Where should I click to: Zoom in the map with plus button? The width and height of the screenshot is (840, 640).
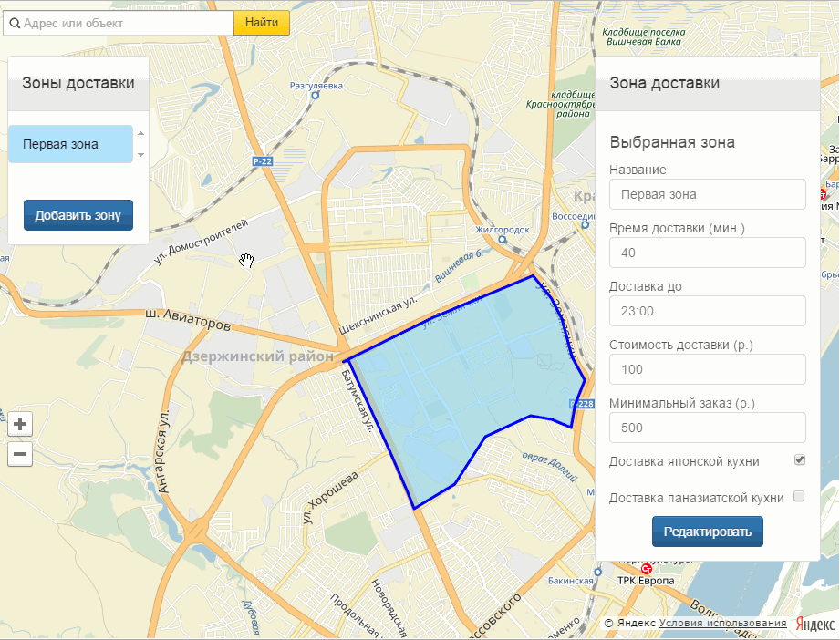21,424
